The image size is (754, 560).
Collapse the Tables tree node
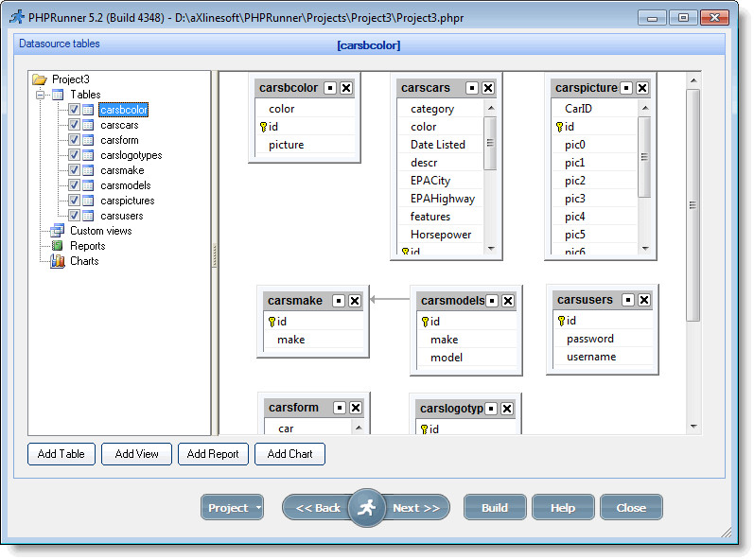coord(41,95)
